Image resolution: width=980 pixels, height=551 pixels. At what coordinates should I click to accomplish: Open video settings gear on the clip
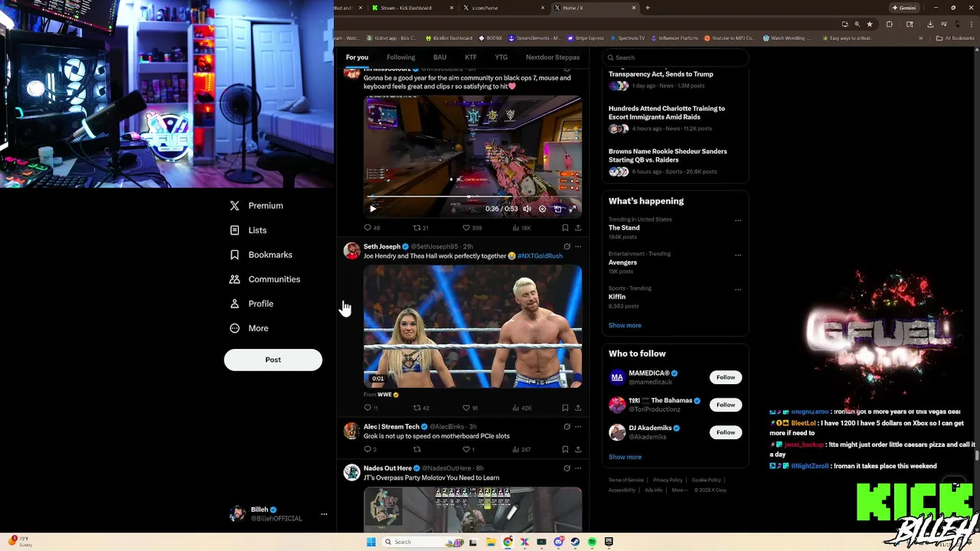pyautogui.click(x=542, y=209)
